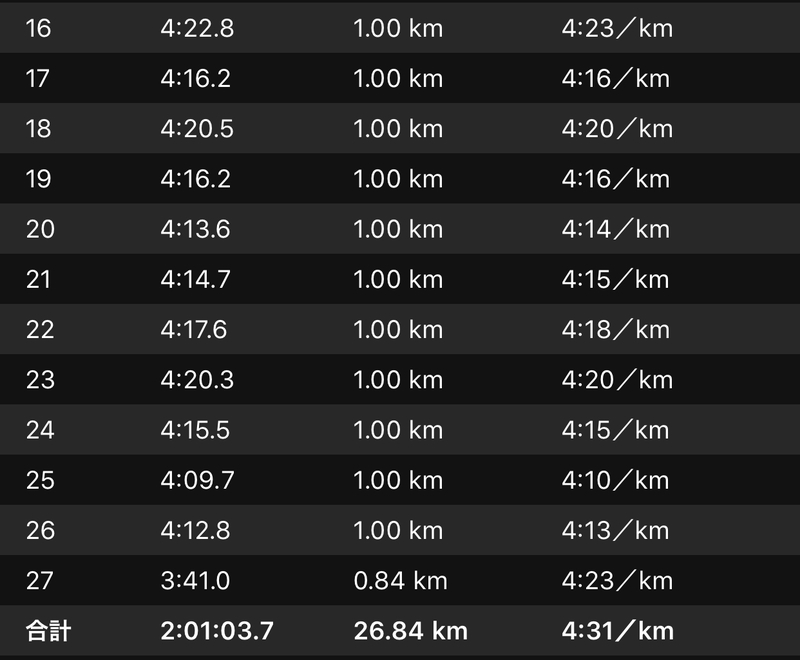Select lap 16 row
Image resolution: width=800 pixels, height=660 pixels.
(x=400, y=28)
